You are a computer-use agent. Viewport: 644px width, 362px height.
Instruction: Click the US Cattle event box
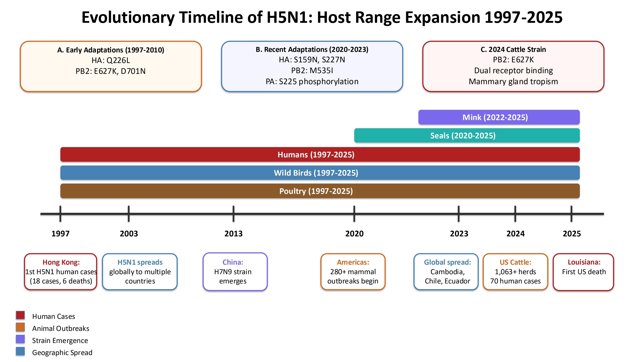(x=515, y=272)
